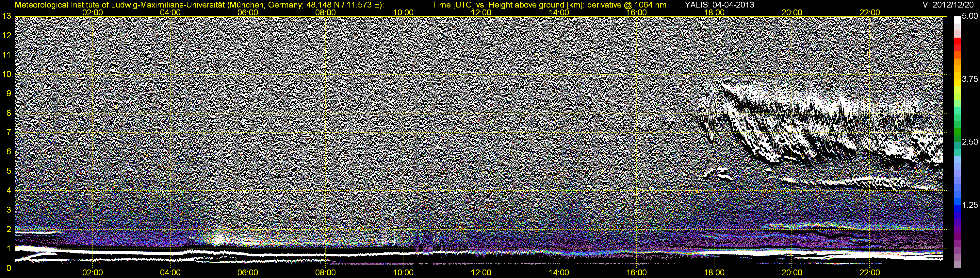Click the height axis label 6.

pyautogui.click(x=9, y=152)
